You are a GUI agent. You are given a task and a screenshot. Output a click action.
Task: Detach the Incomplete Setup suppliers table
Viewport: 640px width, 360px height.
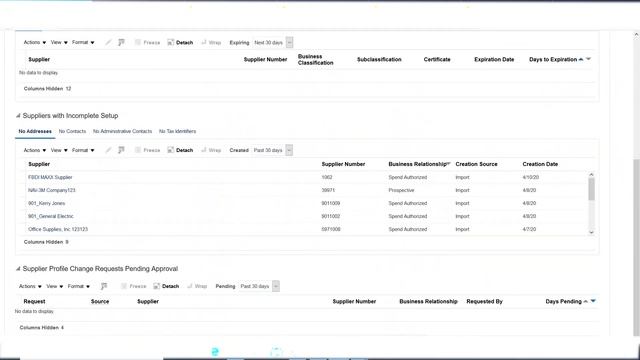[180, 150]
